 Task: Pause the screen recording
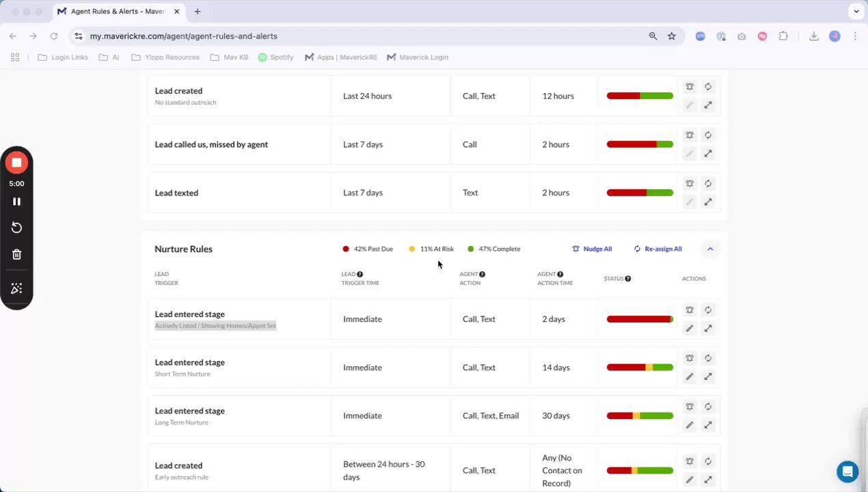click(x=16, y=202)
